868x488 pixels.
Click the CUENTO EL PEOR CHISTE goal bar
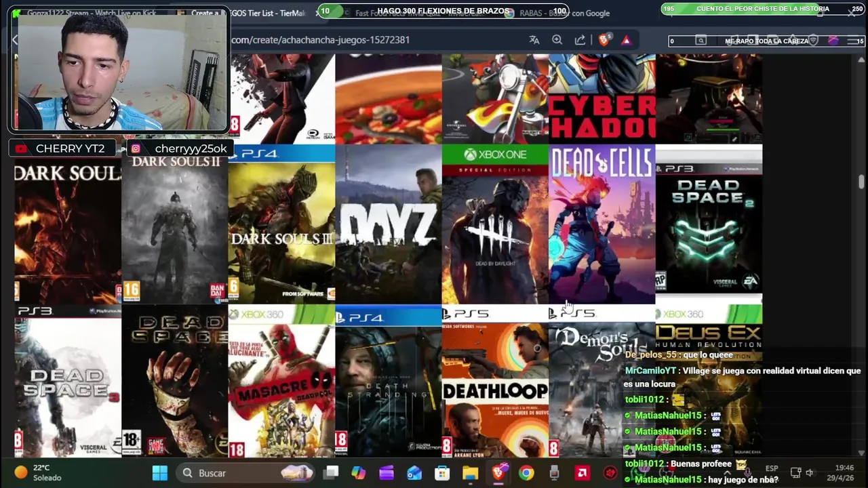click(x=764, y=9)
